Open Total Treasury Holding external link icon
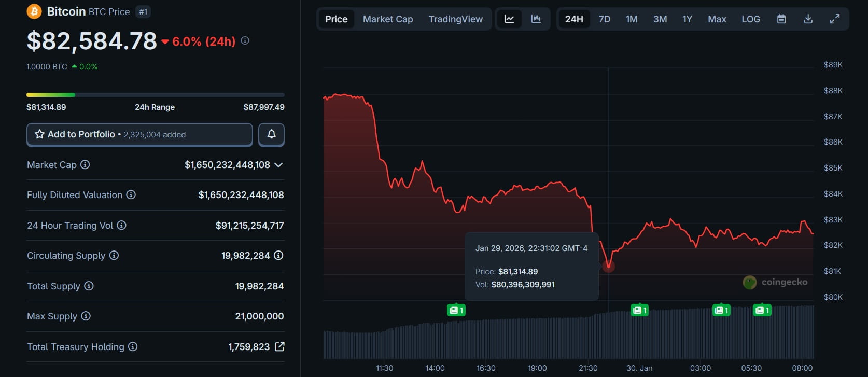This screenshot has height=377, width=868. pyautogui.click(x=279, y=346)
